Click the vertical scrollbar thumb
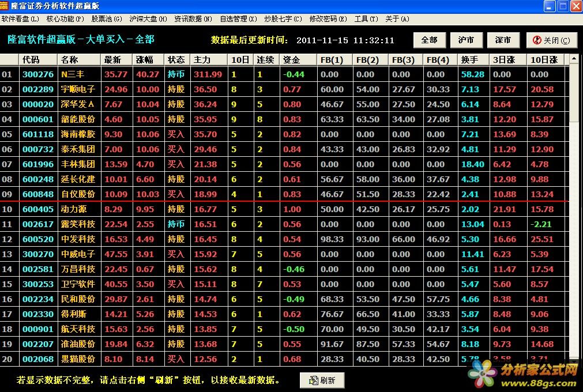 point(574,92)
